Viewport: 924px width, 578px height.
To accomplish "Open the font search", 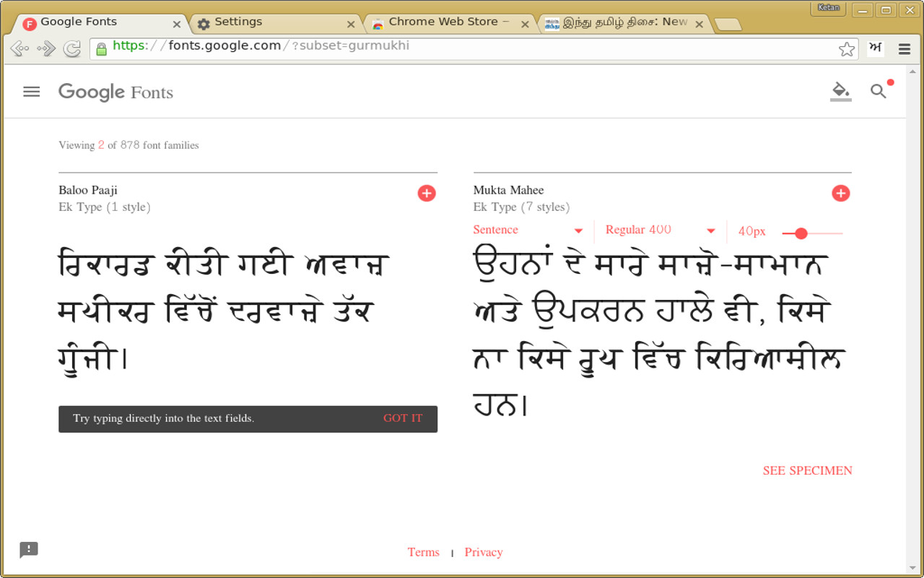I will (878, 91).
